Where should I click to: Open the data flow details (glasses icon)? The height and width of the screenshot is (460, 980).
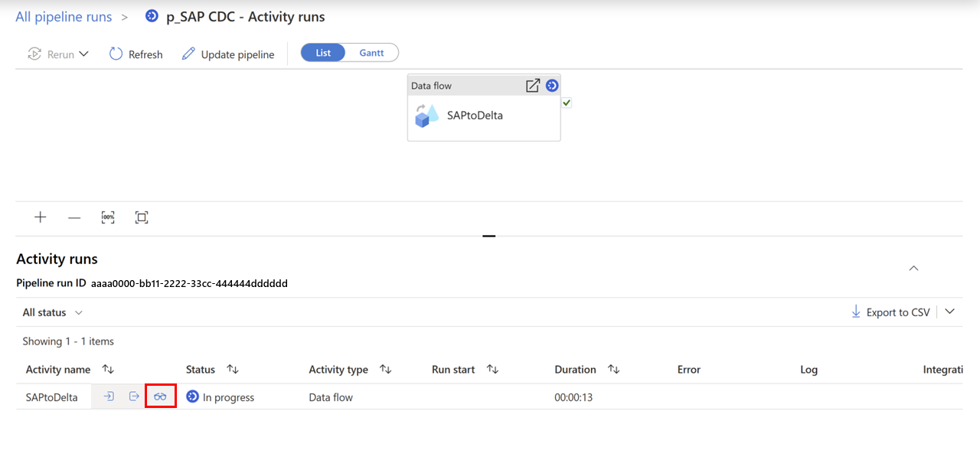160,396
